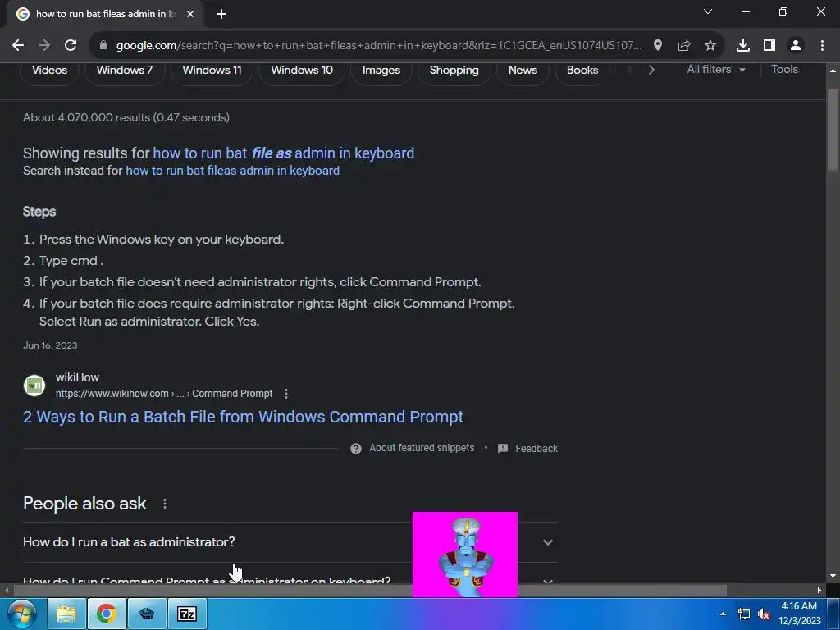Open search Tools
The height and width of the screenshot is (630, 840).
784,69
